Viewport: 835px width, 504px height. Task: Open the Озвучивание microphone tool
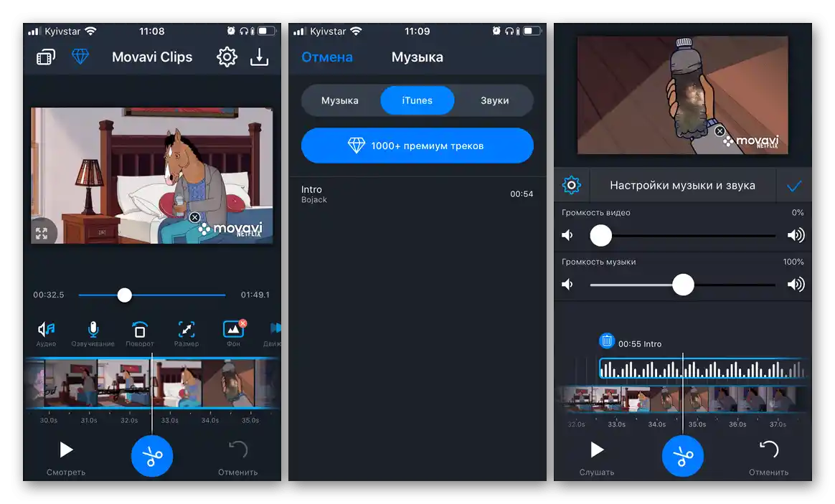[93, 334]
